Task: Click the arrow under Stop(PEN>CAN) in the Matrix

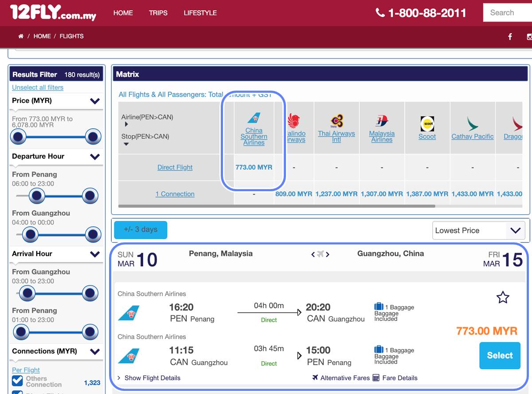Action: click(x=126, y=144)
